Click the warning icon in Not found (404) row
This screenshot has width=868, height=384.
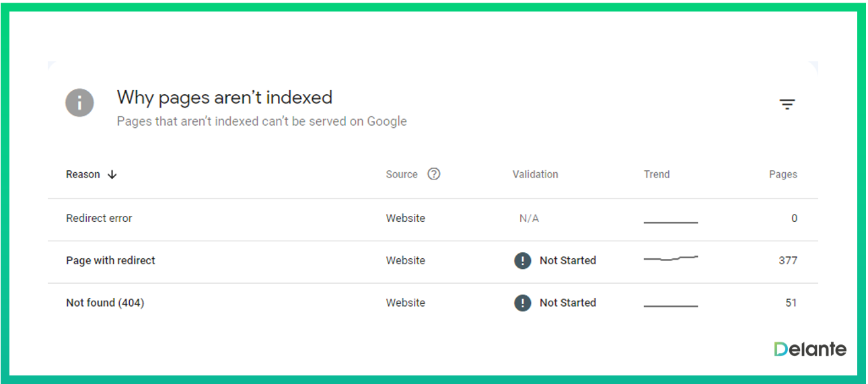click(522, 303)
